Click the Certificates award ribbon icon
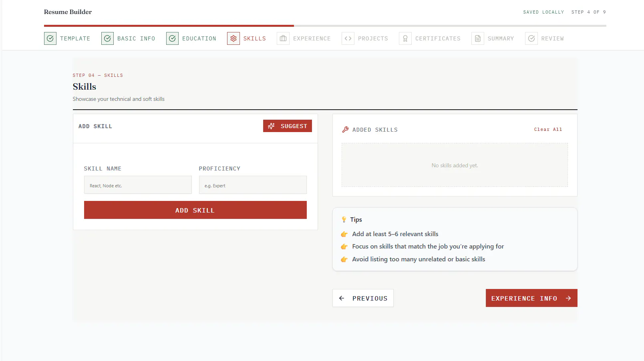Viewport: 644px width, 361px height. [405, 38]
